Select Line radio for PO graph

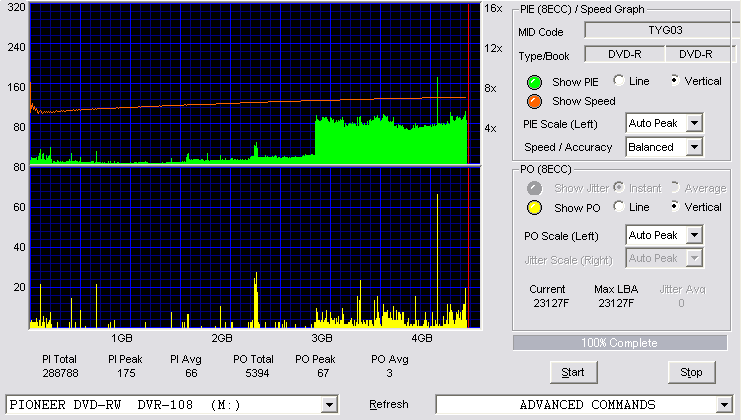[618, 206]
